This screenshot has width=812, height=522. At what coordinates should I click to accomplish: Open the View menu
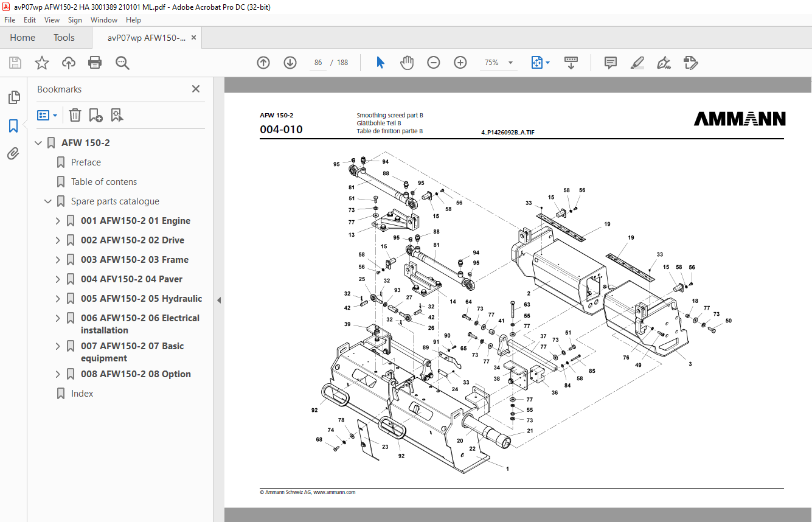pos(52,20)
